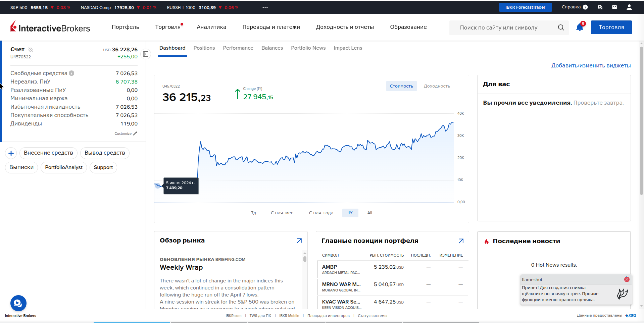Image resolution: width=644 pixels, height=323 pixels.
Task: Click the Внесение средств button
Action: pyautogui.click(x=48, y=153)
